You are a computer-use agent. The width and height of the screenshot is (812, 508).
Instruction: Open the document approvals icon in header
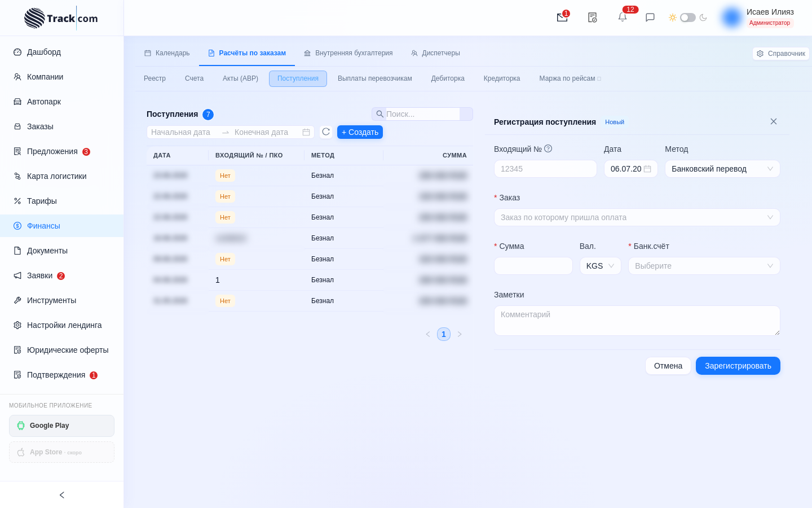click(x=592, y=17)
